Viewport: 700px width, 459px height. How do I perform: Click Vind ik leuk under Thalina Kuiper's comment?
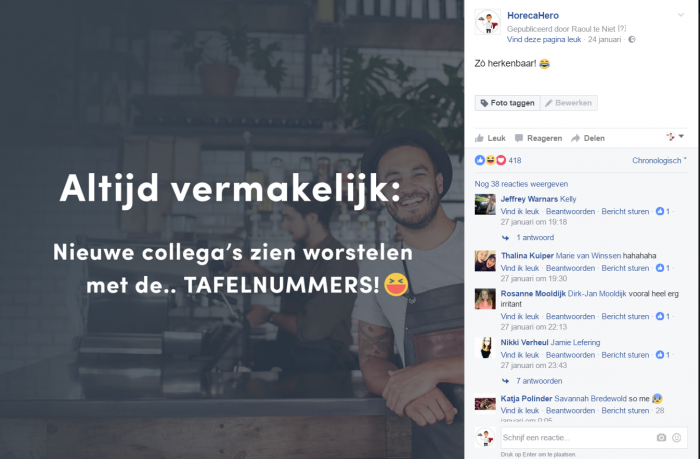tap(520, 268)
